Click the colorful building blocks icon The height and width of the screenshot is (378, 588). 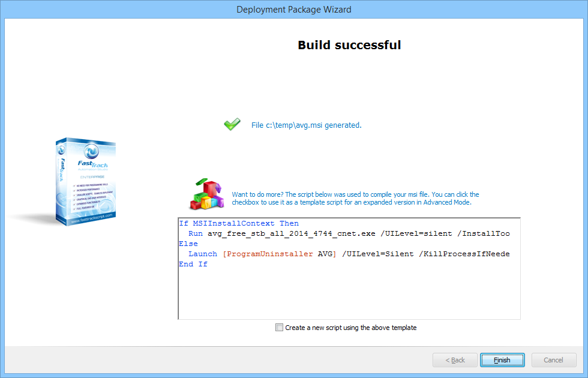[x=207, y=194]
